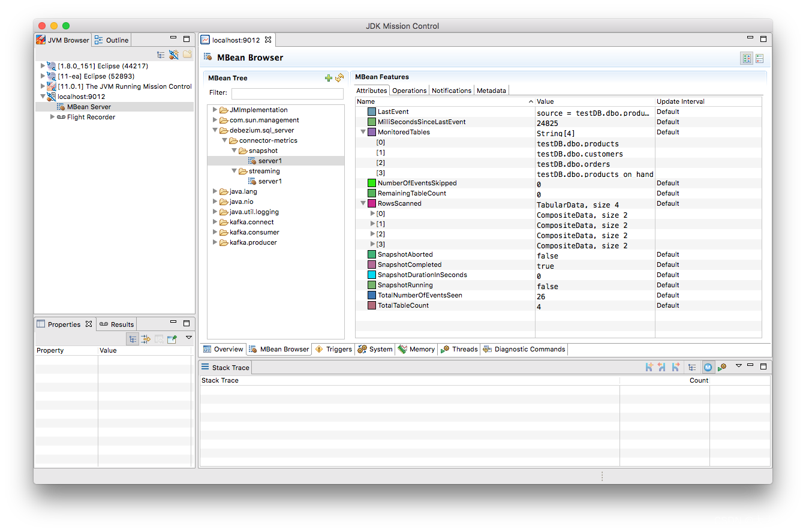Switch to the System bottom tab
The width and height of the screenshot is (806, 532).
[x=375, y=349]
